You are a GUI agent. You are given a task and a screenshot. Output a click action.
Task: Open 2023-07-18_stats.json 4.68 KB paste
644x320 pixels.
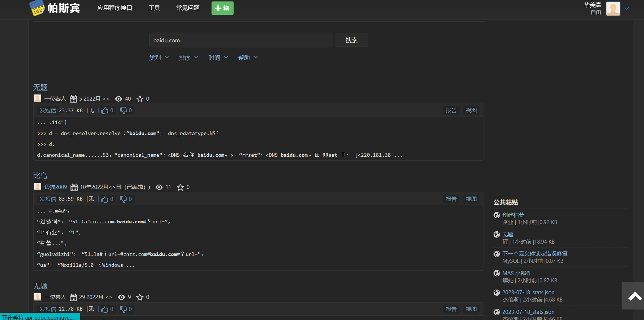pos(528,292)
